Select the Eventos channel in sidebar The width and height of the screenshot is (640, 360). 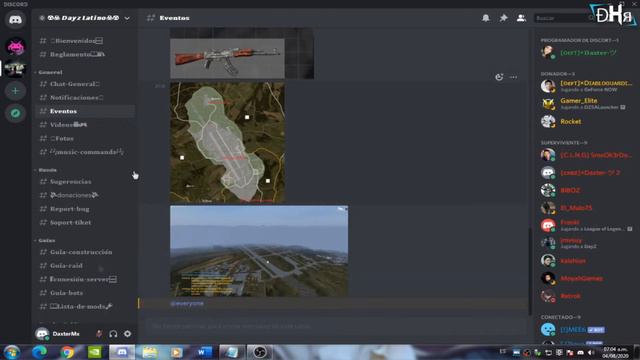click(x=85, y=111)
